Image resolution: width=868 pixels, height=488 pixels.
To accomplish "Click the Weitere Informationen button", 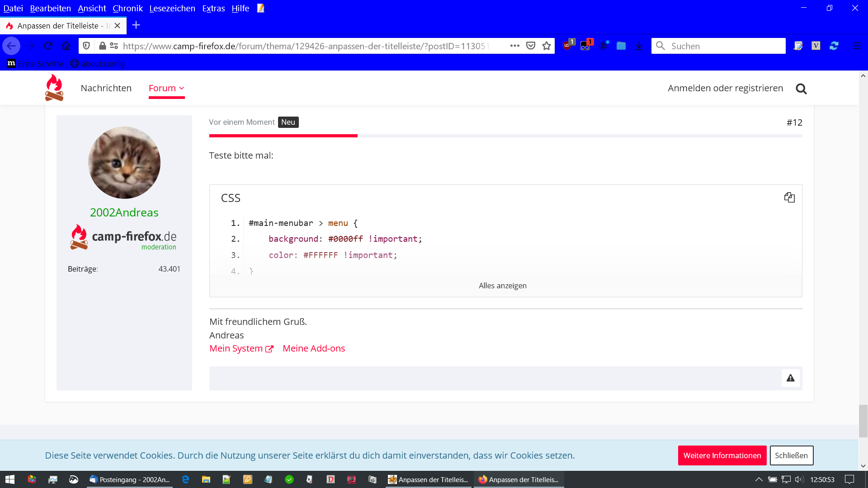I will (x=722, y=455).
